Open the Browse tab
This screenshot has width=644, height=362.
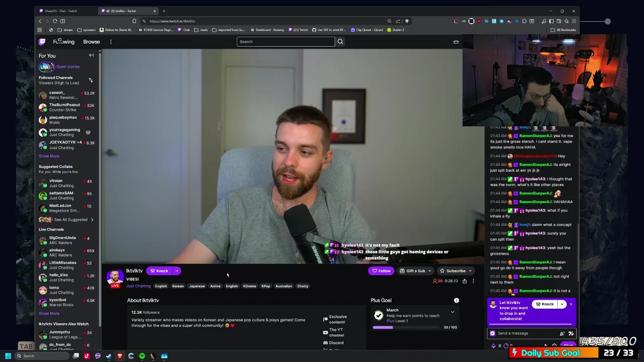92,42
